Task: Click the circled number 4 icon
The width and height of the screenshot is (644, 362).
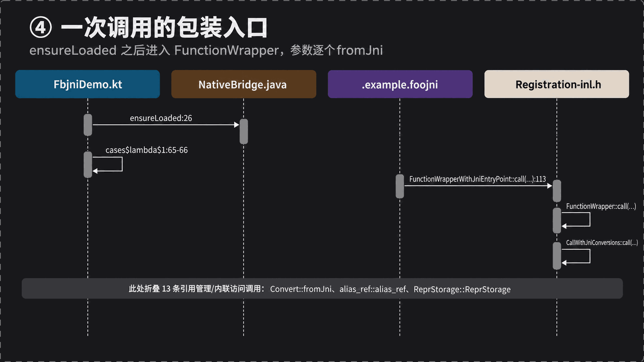Action: (41, 28)
